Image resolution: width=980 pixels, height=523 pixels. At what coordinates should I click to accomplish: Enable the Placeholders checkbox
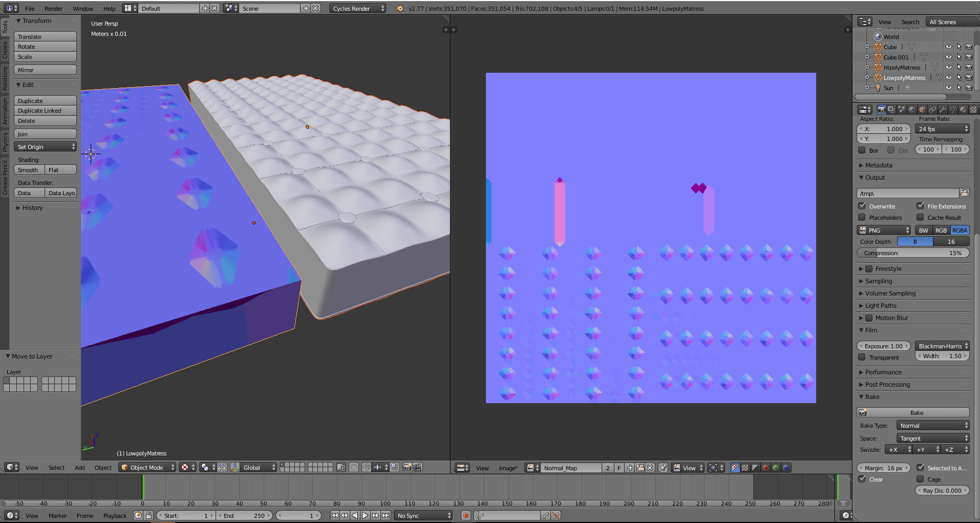click(x=862, y=217)
